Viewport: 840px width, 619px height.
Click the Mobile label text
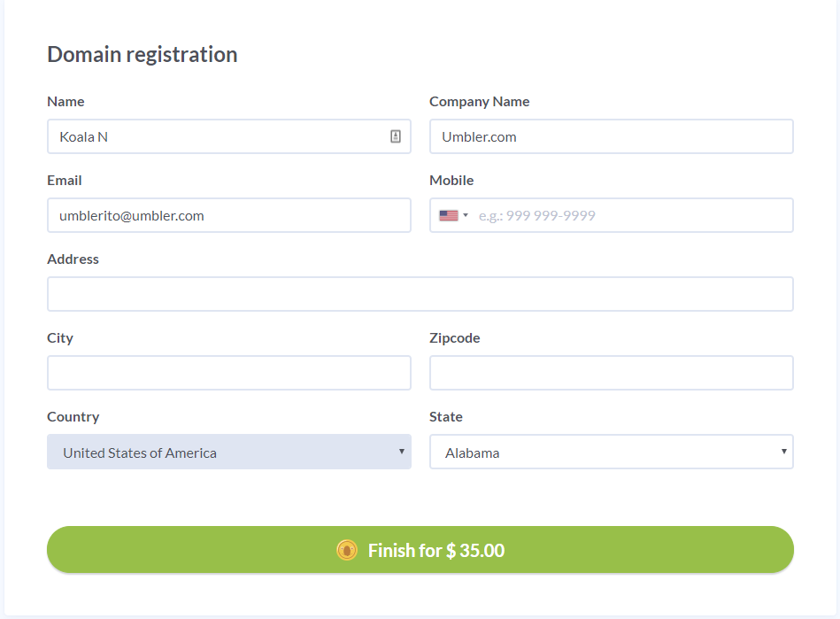(x=451, y=181)
